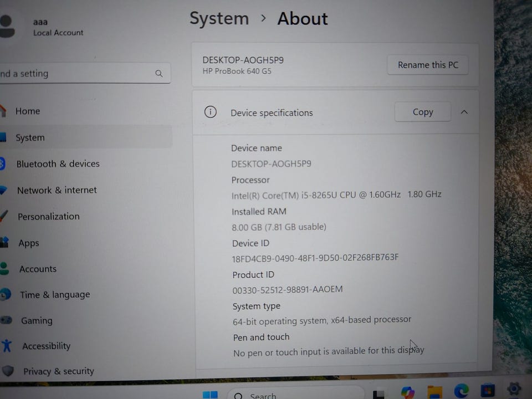Click the text 64-bit operating system, x64-based processor
The image size is (532, 399).
[322, 320]
